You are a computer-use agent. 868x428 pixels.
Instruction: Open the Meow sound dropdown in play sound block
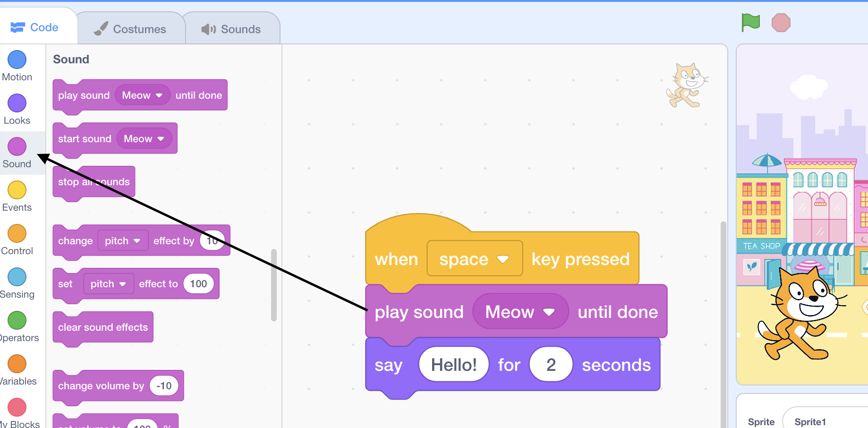(x=520, y=311)
